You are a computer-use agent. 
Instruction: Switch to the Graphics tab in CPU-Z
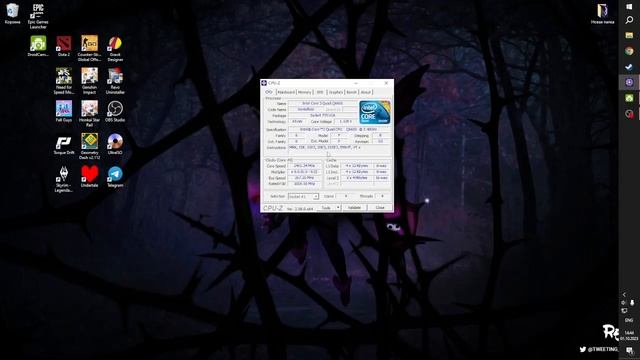tap(336, 92)
